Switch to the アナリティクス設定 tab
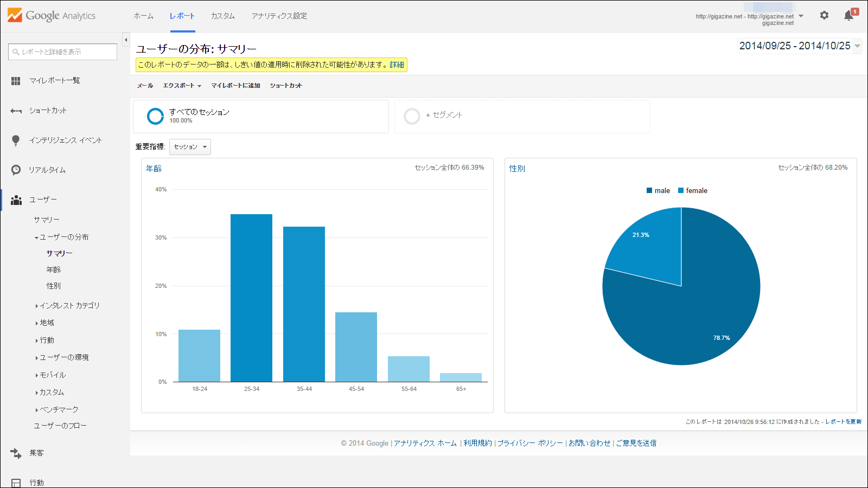Image resolution: width=868 pixels, height=488 pixels. pos(279,16)
